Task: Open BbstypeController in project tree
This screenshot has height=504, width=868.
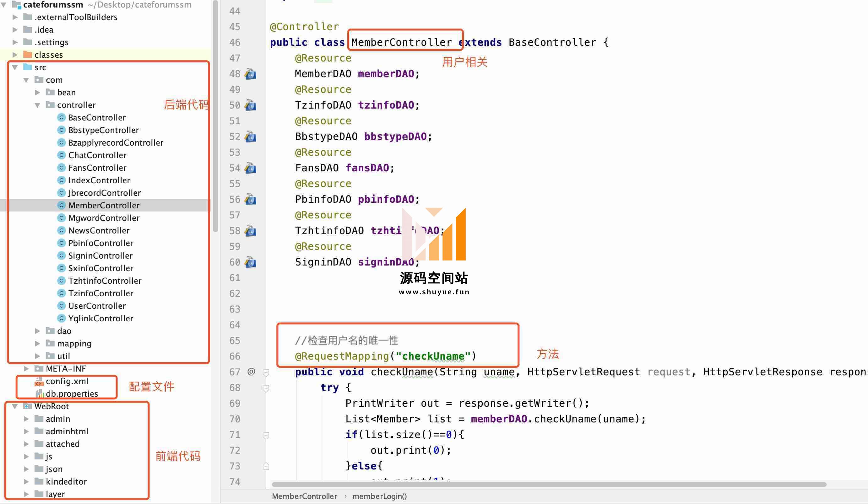Action: 103,130
